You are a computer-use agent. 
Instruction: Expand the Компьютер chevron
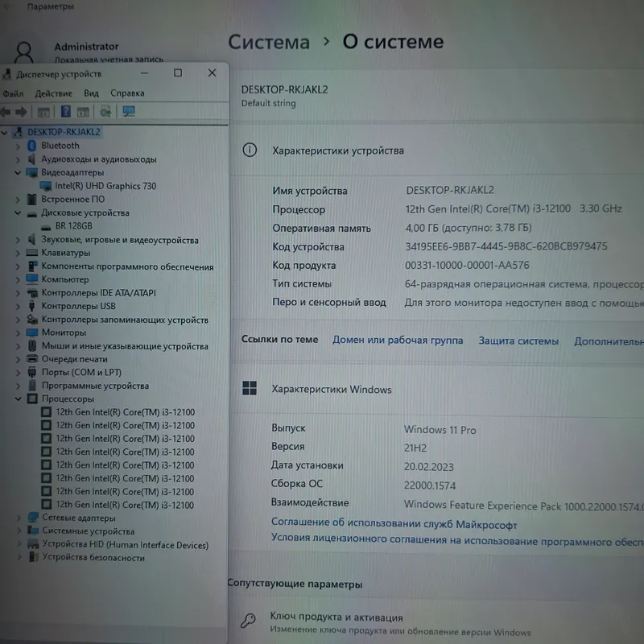[18, 279]
